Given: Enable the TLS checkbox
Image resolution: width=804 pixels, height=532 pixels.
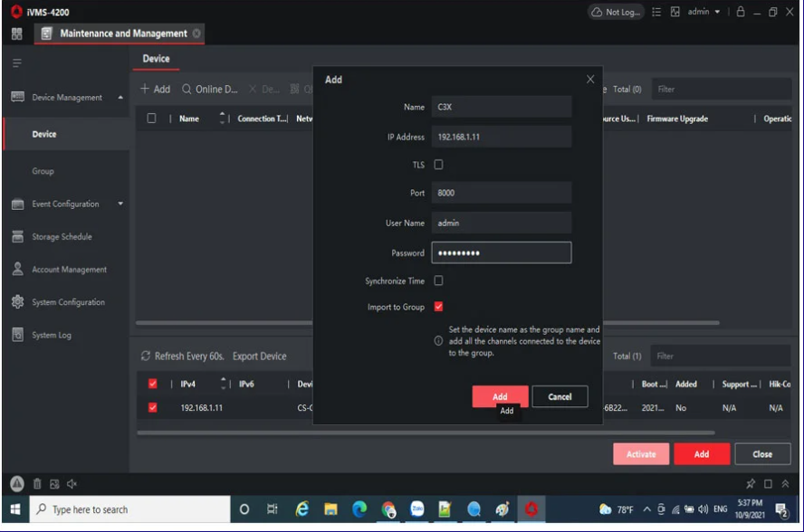Looking at the screenshot, I should point(438,165).
